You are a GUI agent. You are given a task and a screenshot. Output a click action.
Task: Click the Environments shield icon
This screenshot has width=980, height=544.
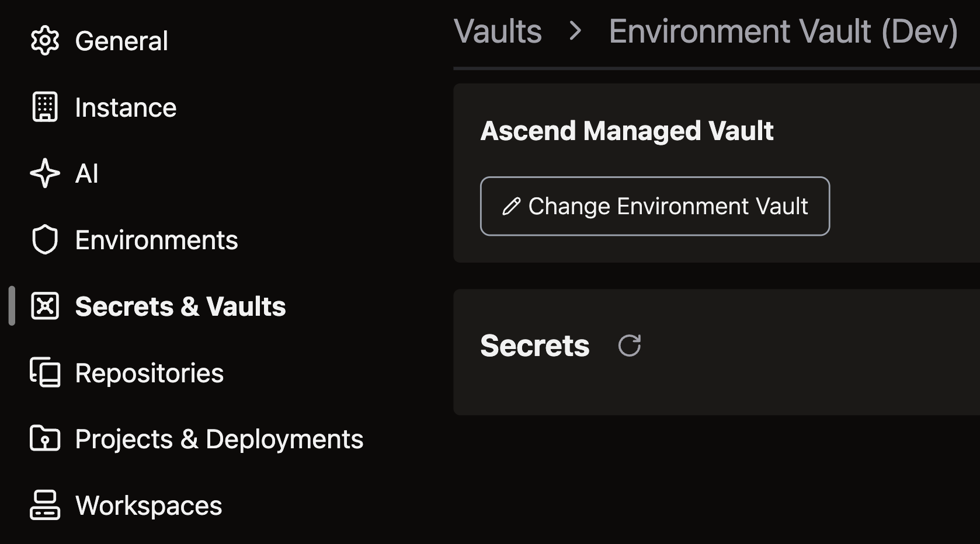click(45, 240)
